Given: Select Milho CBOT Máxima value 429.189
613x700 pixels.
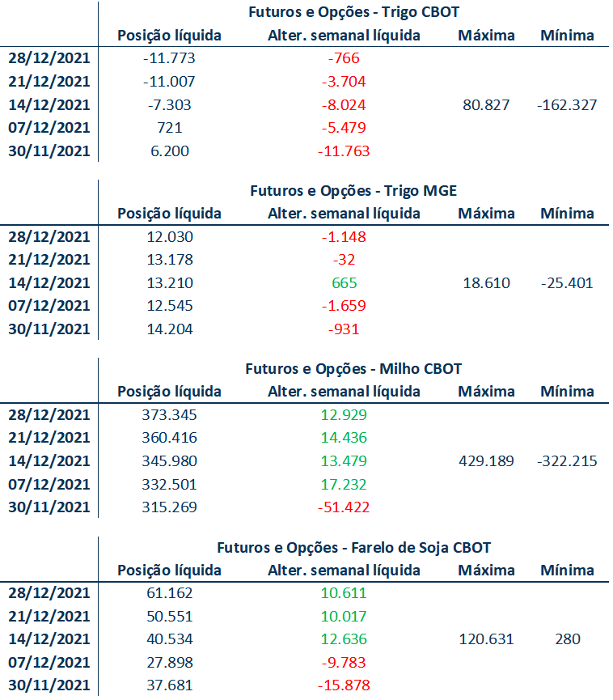Looking at the screenshot, I should tap(486, 461).
